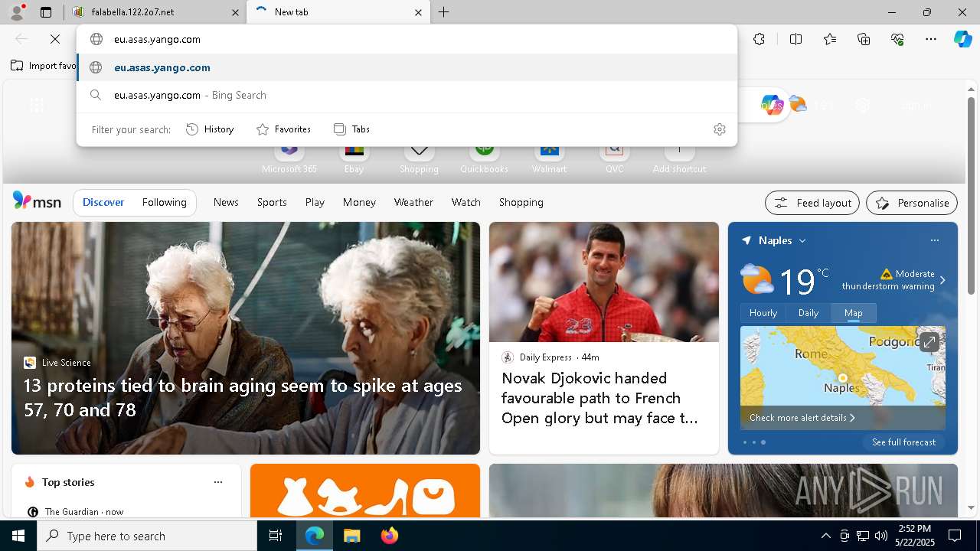This screenshot has width=980, height=551.
Task: Select the eu.asas.yango.com Bing Search suggestion
Action: pyautogui.click(x=407, y=95)
